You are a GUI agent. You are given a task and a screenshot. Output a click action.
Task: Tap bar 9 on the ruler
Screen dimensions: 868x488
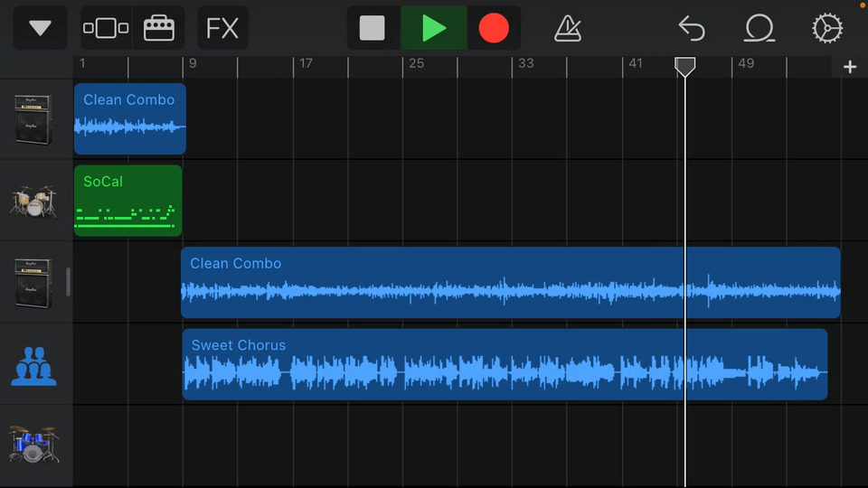193,63
